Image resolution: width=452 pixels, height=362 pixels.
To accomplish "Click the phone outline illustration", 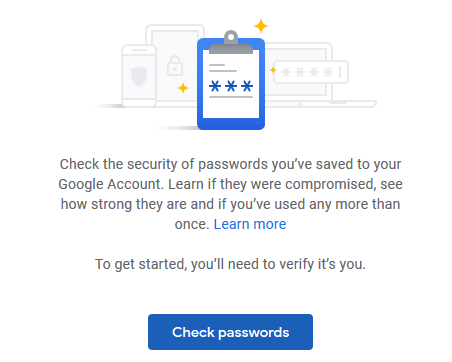I will tap(139, 76).
